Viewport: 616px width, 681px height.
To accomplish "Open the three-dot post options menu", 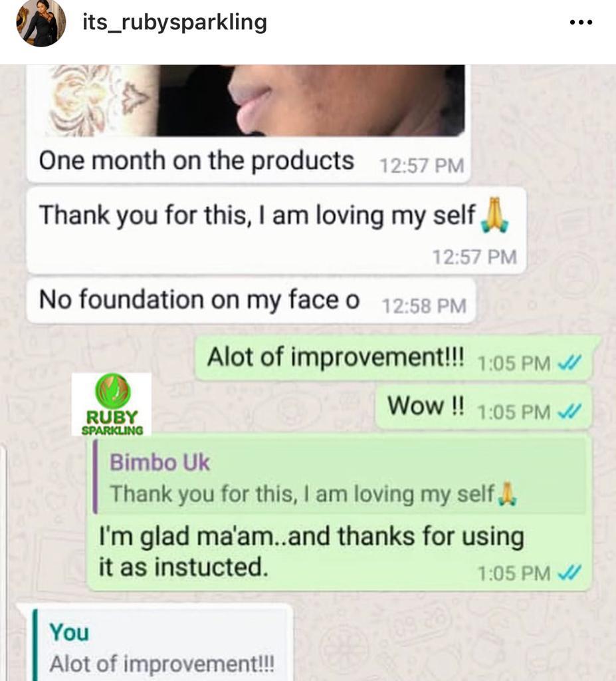I will 581,22.
